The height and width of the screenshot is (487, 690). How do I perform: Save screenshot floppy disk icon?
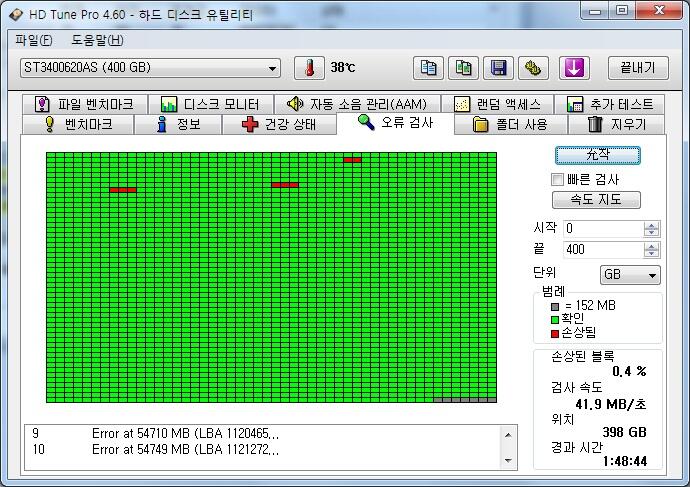498,68
